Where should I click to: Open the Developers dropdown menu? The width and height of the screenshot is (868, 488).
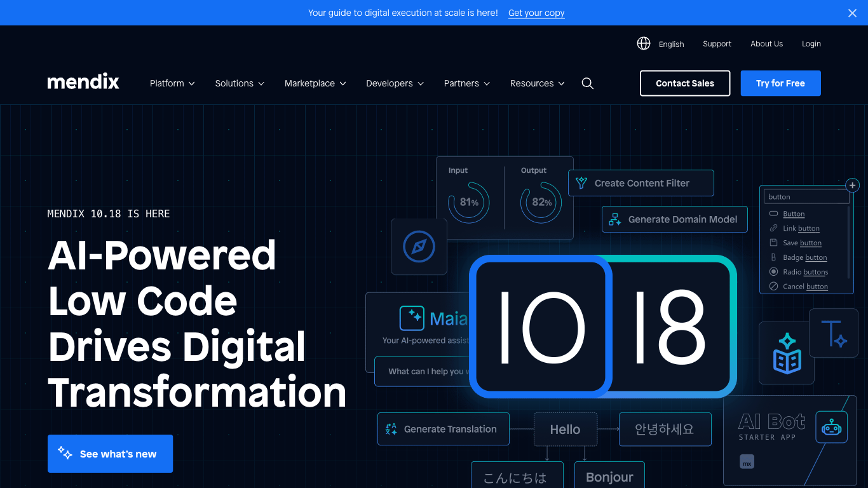pos(395,83)
